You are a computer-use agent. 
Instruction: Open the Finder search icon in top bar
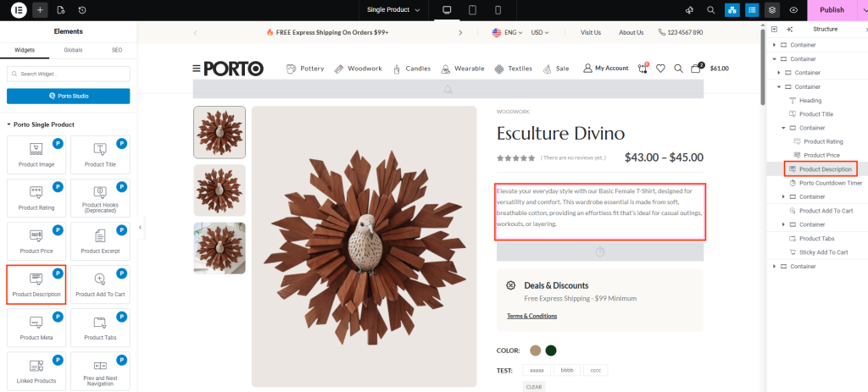(x=711, y=10)
